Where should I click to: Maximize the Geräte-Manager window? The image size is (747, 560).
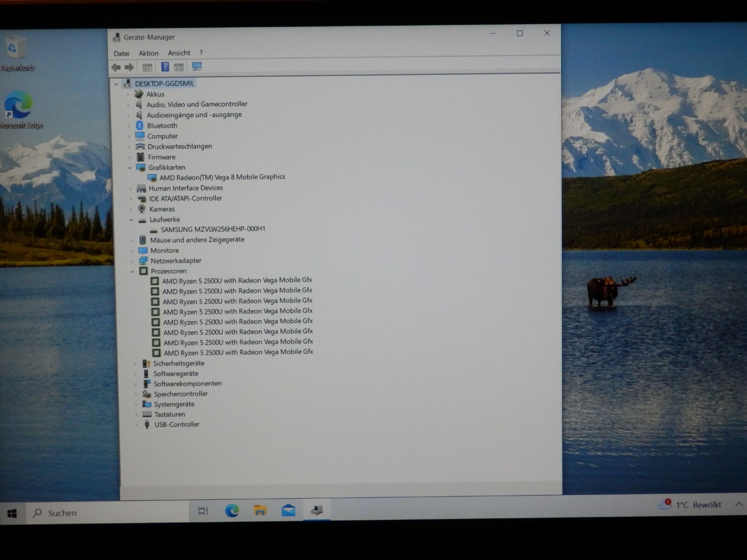(x=520, y=33)
